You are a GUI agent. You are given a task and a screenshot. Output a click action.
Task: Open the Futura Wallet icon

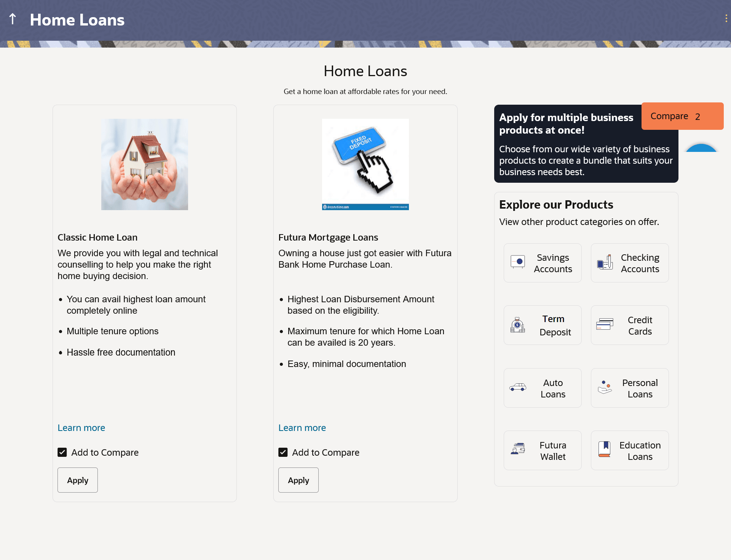tap(518, 450)
